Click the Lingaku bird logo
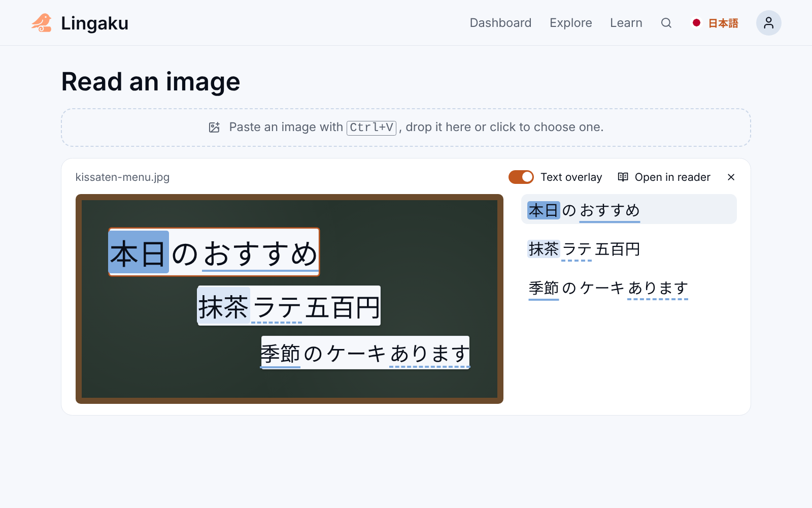 click(x=42, y=23)
